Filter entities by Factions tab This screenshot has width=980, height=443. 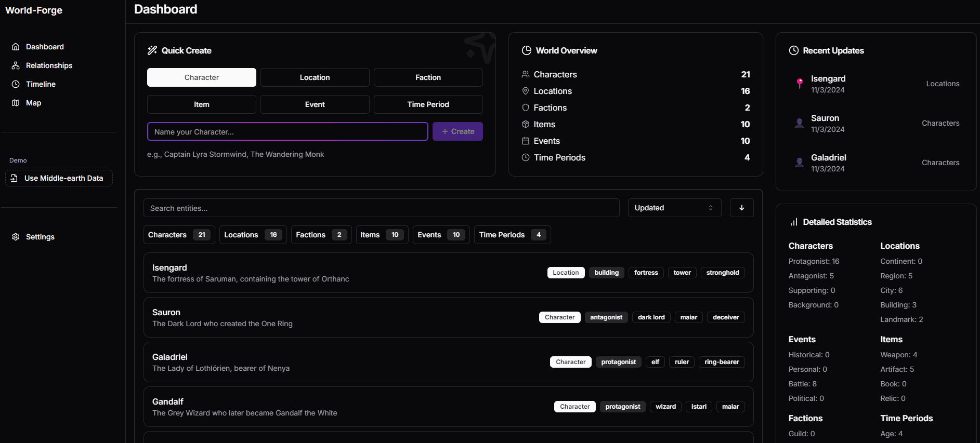click(x=321, y=235)
